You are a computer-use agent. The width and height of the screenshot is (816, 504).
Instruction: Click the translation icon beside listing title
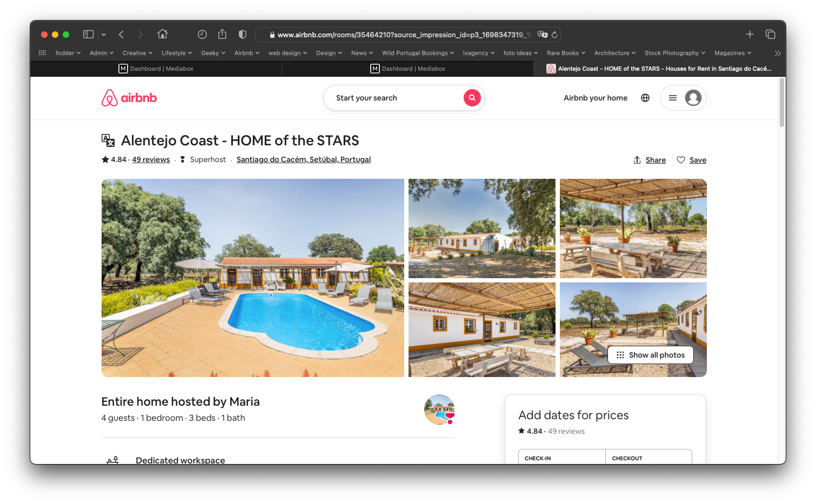point(108,140)
